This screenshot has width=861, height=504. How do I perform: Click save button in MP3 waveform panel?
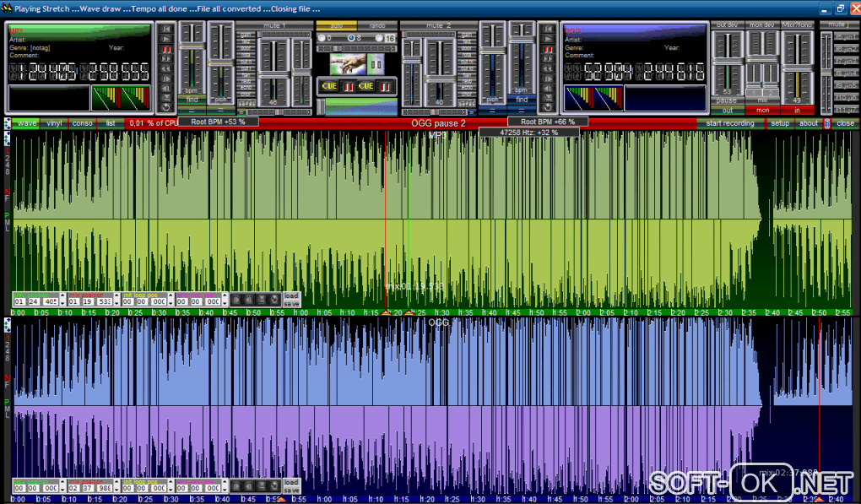(291, 304)
